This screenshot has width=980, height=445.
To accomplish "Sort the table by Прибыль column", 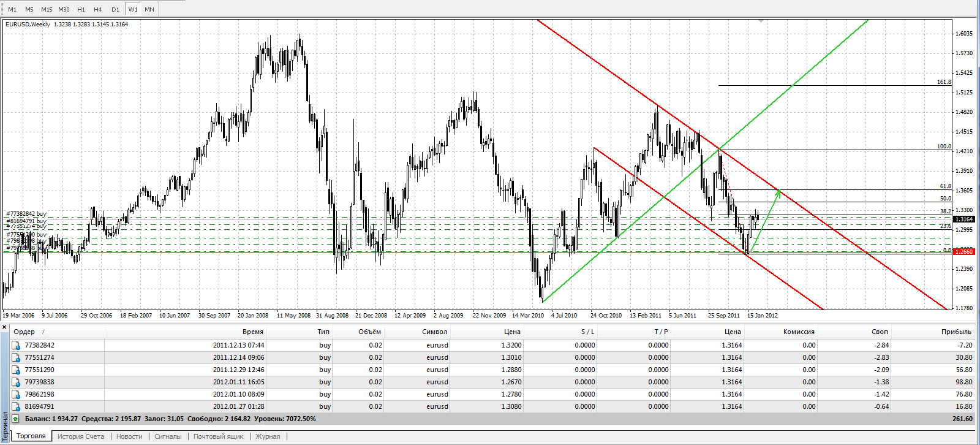I will point(956,332).
